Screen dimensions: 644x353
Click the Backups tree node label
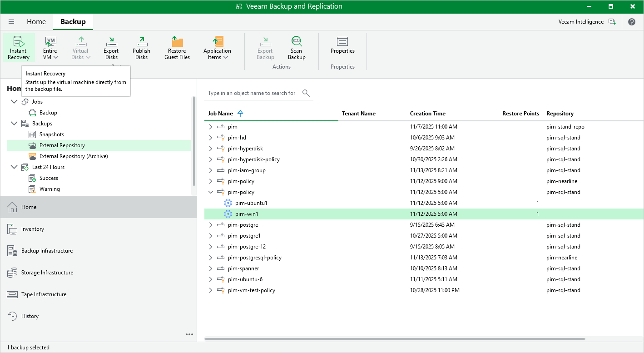click(42, 124)
